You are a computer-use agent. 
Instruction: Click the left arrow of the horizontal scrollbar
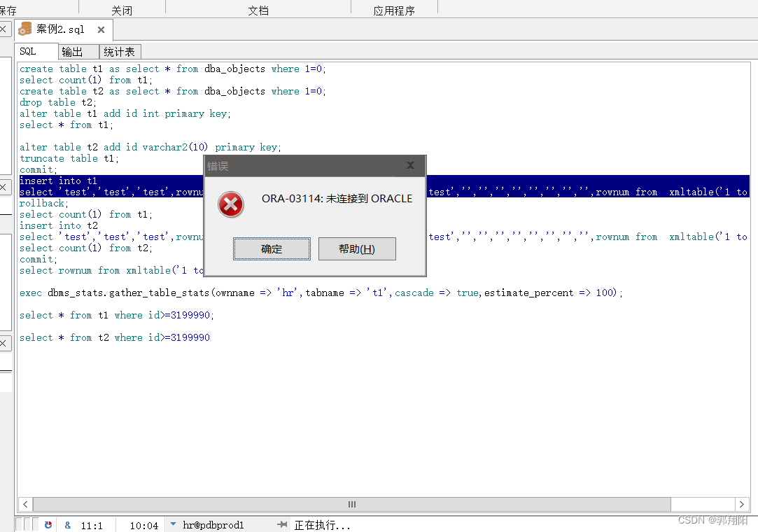click(x=25, y=504)
